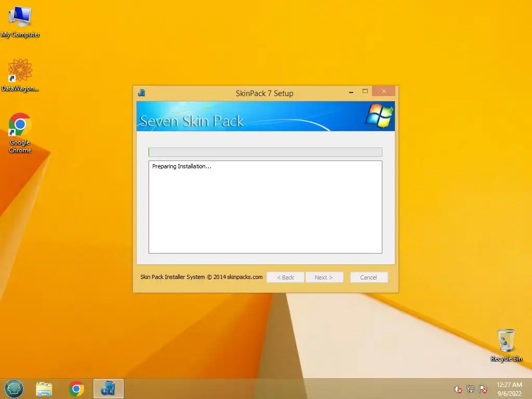Select the Google Chrome desktop shortcut
The height and width of the screenshot is (399, 532).
point(20,132)
